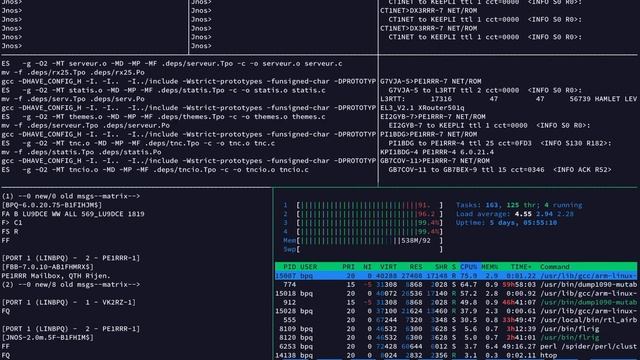Click 'FA B LU9DCE WW ALL 569_LU9DCE 1819'
Screen dimensions: 640x360
click(x=73, y=214)
